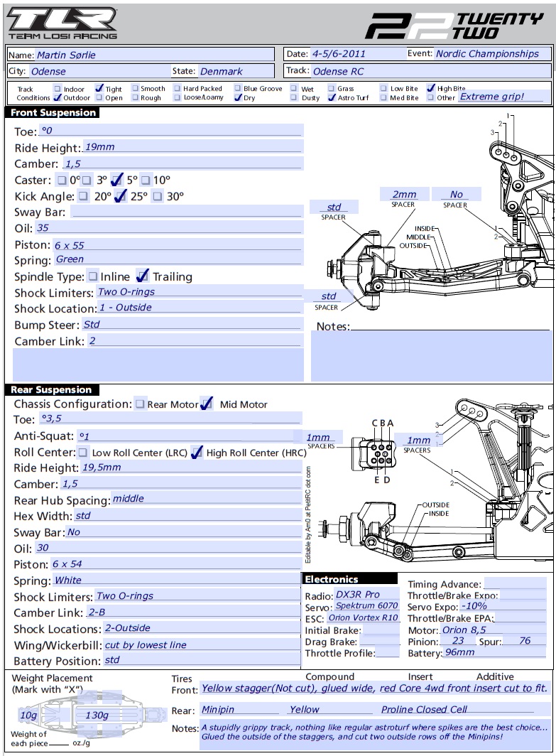
Task: Check the Inline spindle type checkbox
Action: (93, 276)
